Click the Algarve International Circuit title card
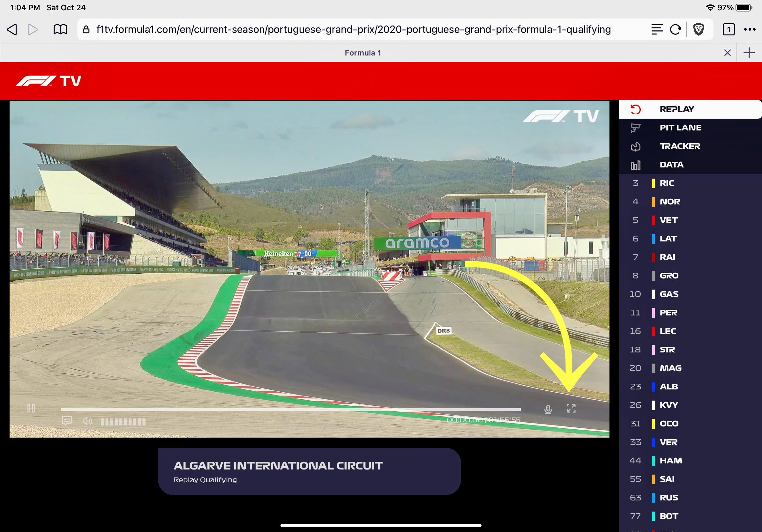 tap(309, 471)
